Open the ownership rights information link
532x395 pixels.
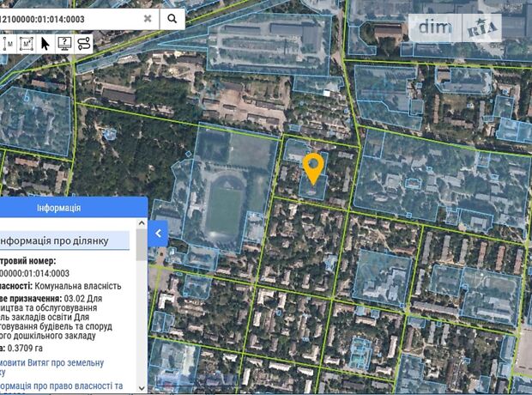61,386
